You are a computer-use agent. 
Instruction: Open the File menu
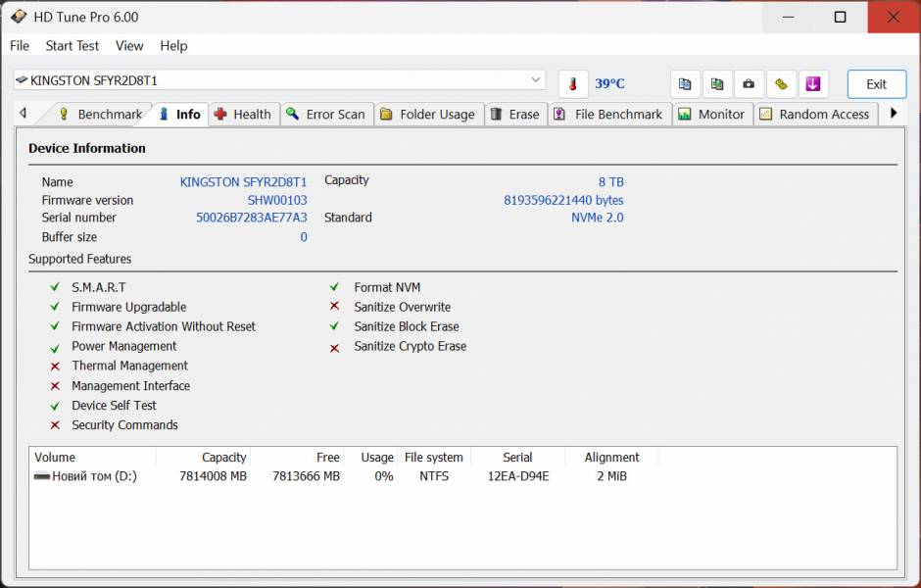coord(20,46)
